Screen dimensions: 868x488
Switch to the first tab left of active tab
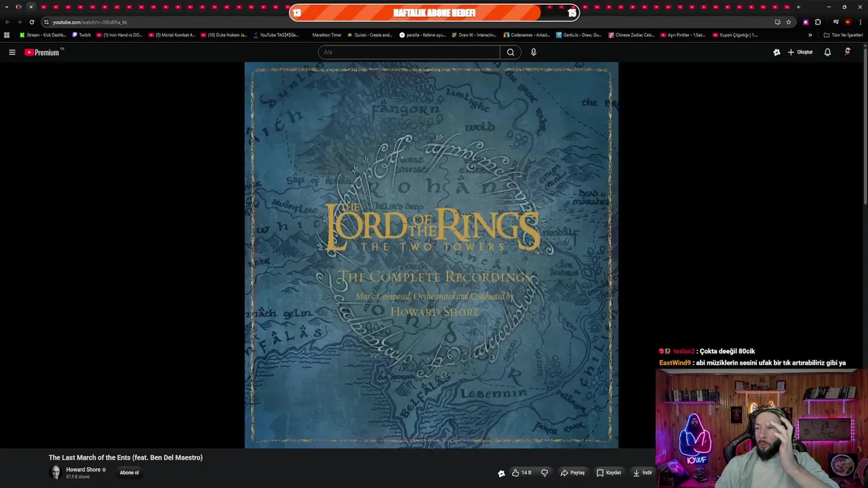coord(18,7)
